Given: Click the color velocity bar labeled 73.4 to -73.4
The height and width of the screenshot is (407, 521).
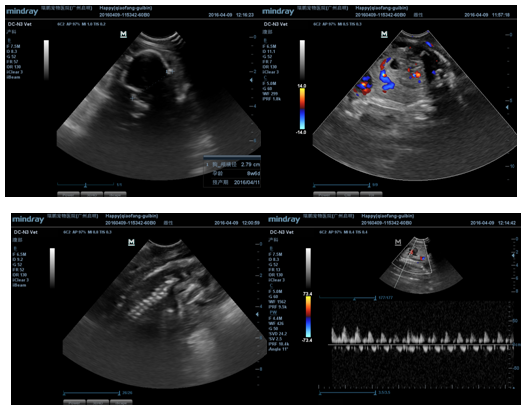Looking at the screenshot, I should pyautogui.click(x=308, y=317).
